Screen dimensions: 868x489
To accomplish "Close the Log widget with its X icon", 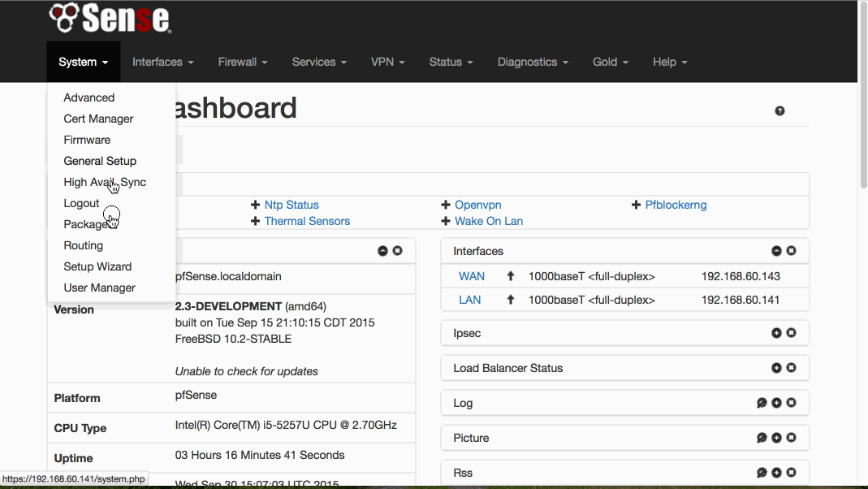I will (792, 403).
